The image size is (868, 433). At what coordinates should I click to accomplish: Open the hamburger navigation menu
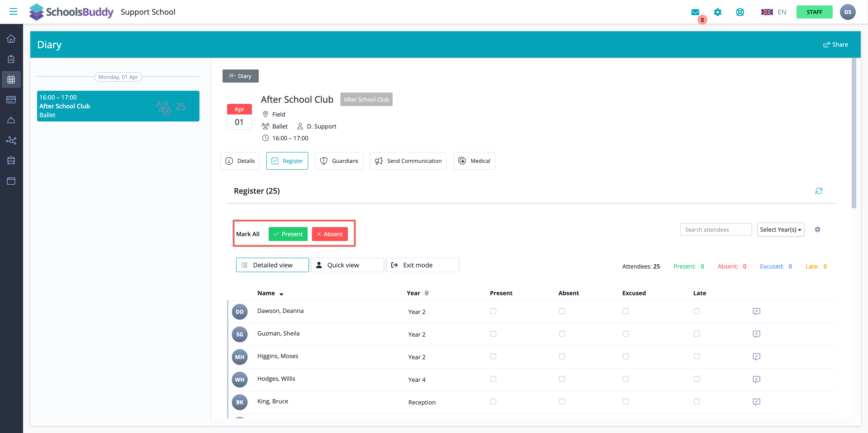click(13, 12)
